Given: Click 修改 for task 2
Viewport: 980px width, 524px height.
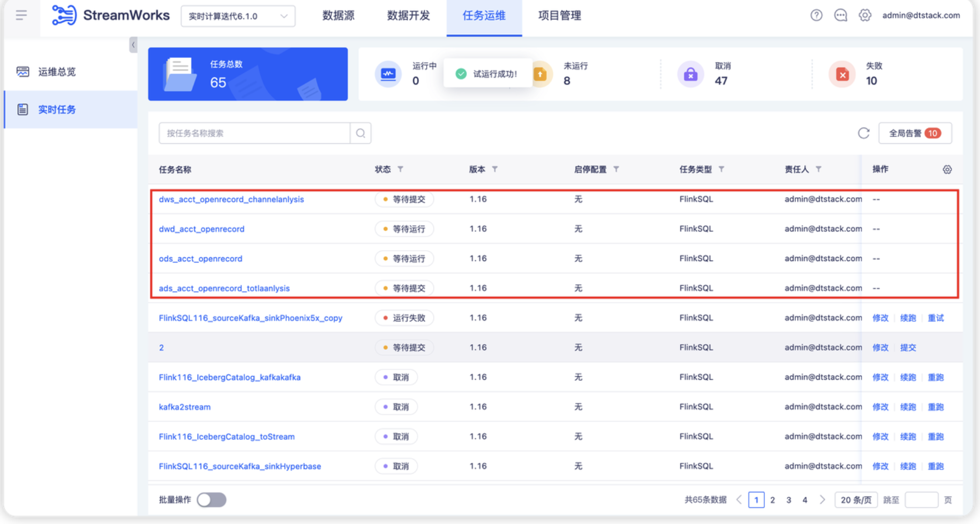Looking at the screenshot, I should click(880, 347).
